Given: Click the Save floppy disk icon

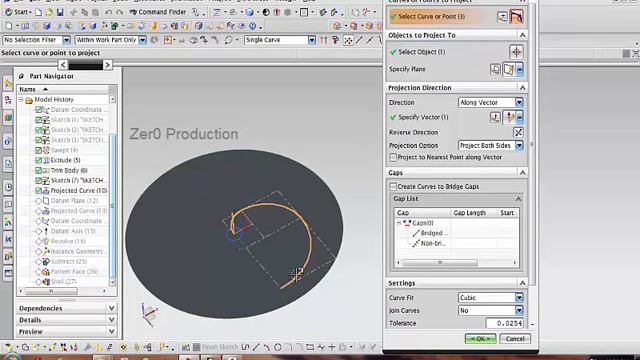Looking at the screenshot, I should pyautogui.click(x=60, y=12).
